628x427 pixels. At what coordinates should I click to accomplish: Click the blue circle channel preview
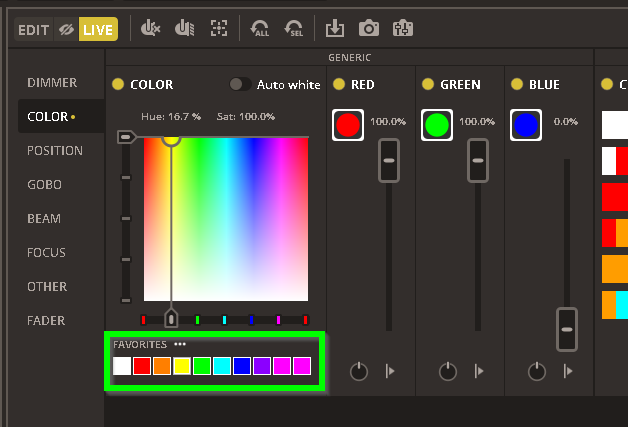pyautogui.click(x=526, y=125)
